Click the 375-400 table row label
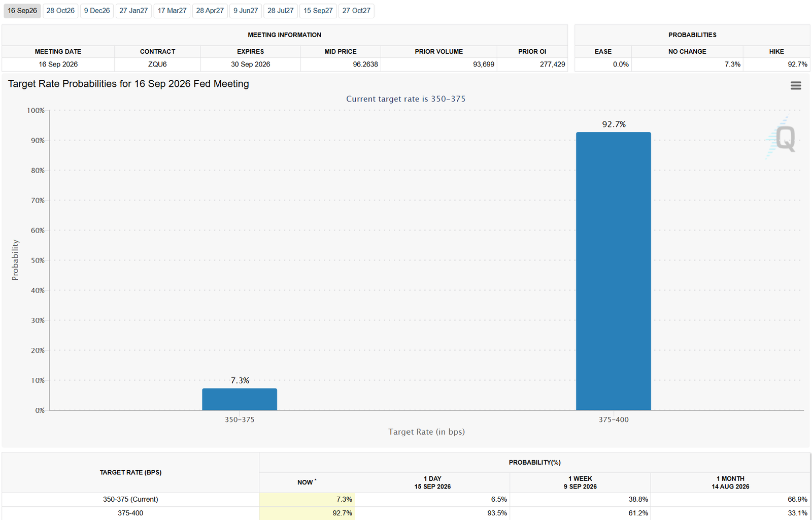The image size is (812, 520). tap(130, 513)
